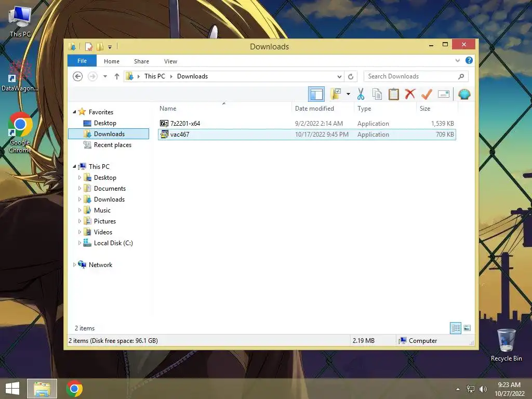Switch to the View ribbon tab
This screenshot has height=399, width=532.
[x=170, y=61]
